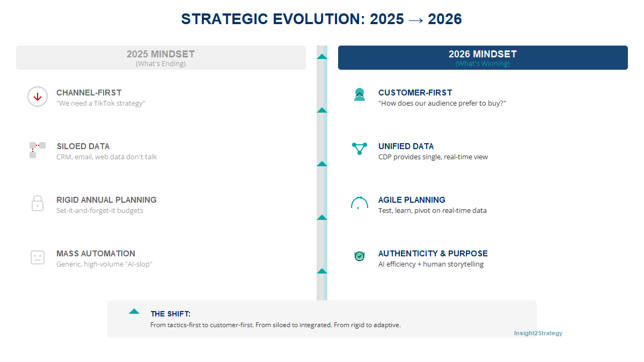Select the 2025 MINDSET header

(x=161, y=54)
